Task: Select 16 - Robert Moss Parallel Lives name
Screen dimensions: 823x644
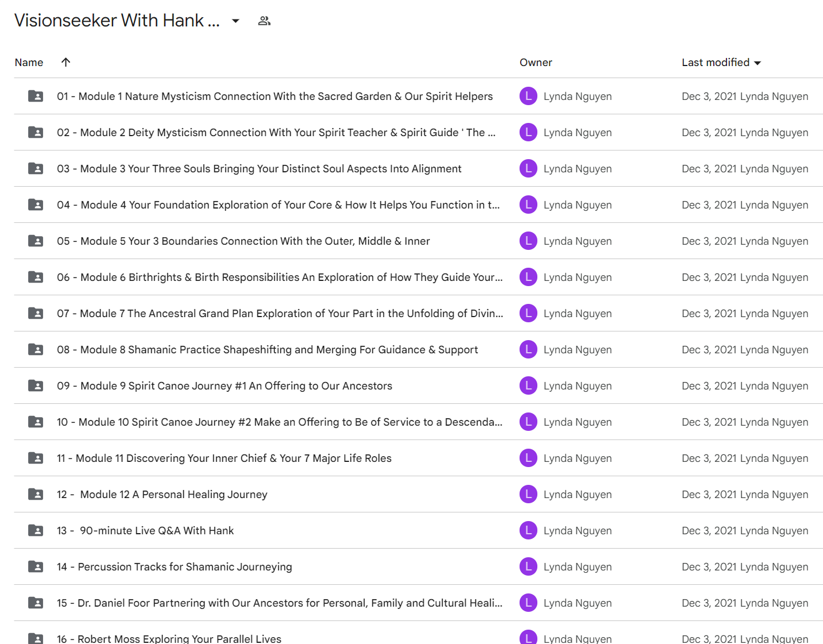Action: coord(169,638)
